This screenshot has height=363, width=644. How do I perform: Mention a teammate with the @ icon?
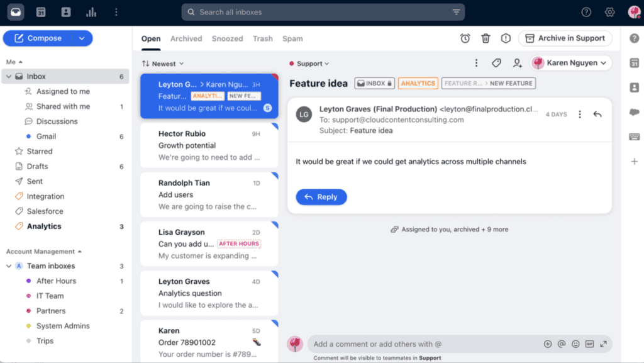click(x=561, y=344)
